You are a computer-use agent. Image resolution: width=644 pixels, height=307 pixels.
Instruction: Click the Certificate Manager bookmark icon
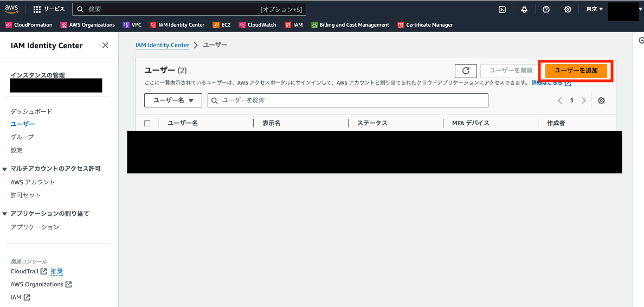pos(401,24)
